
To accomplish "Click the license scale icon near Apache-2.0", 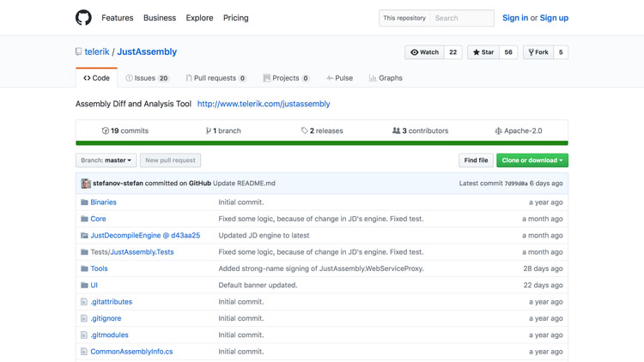I will [x=498, y=130].
